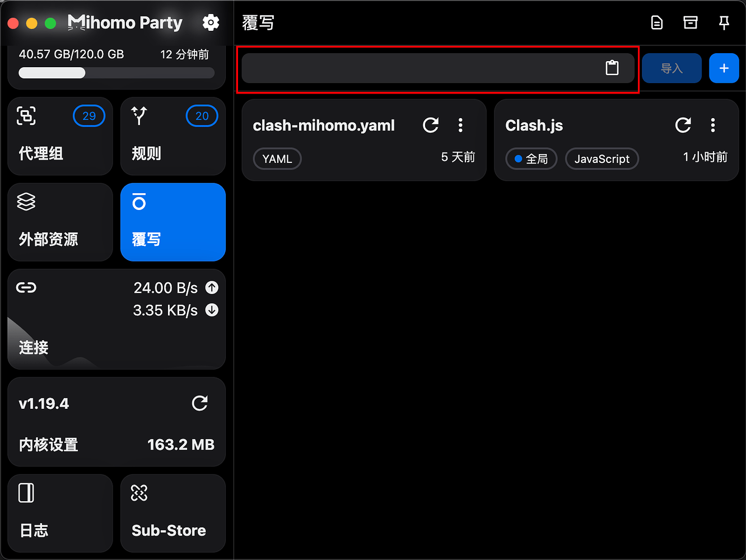
Task: Click the 全局 global tag on Clash.js
Action: point(531,159)
